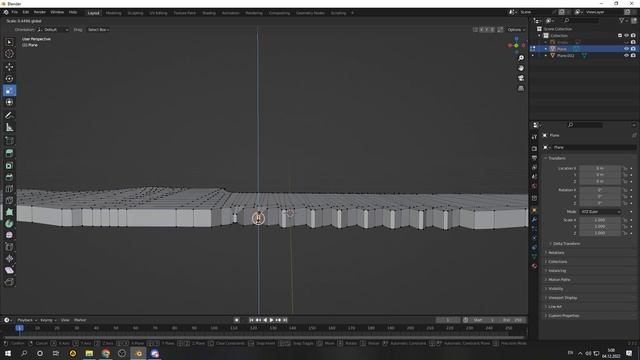Expand the Custom Properties panel
This screenshot has height=360, width=640.
pyautogui.click(x=563, y=316)
